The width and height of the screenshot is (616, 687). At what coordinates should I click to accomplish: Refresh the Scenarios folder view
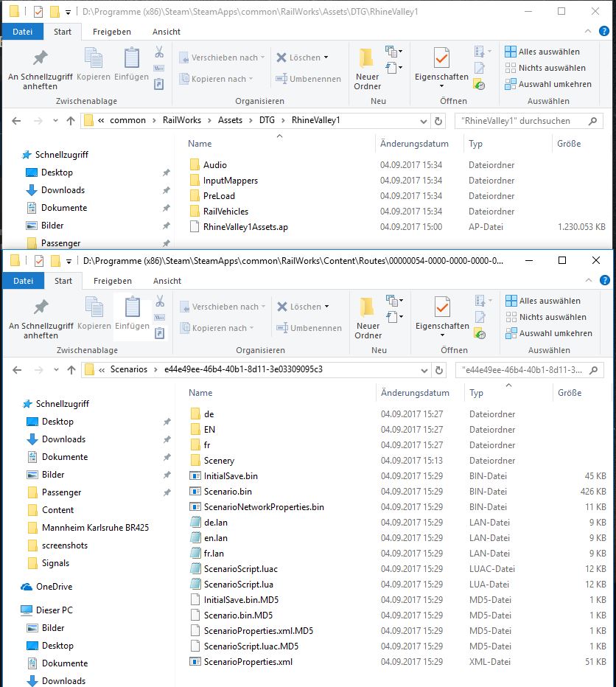[439, 370]
